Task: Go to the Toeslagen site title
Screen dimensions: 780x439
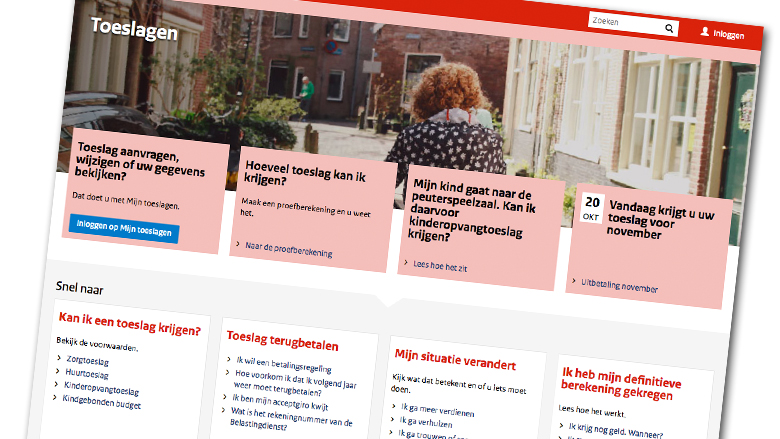Action: point(134,30)
